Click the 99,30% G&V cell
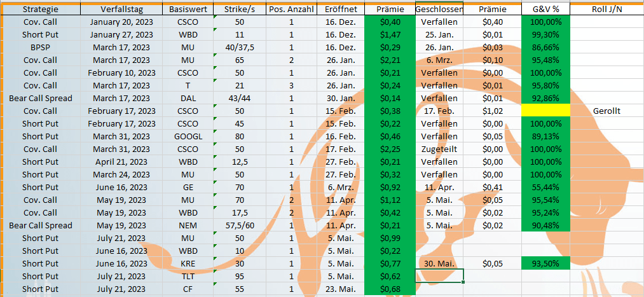This screenshot has height=297, width=644. 545,34
